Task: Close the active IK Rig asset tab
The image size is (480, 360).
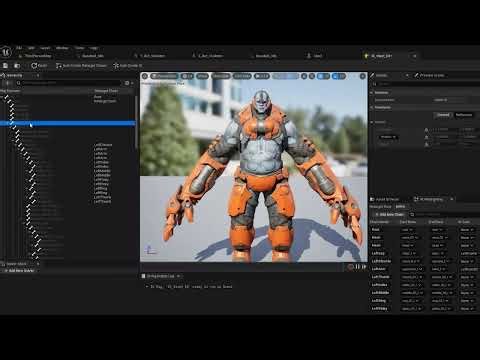Action: click(414, 56)
